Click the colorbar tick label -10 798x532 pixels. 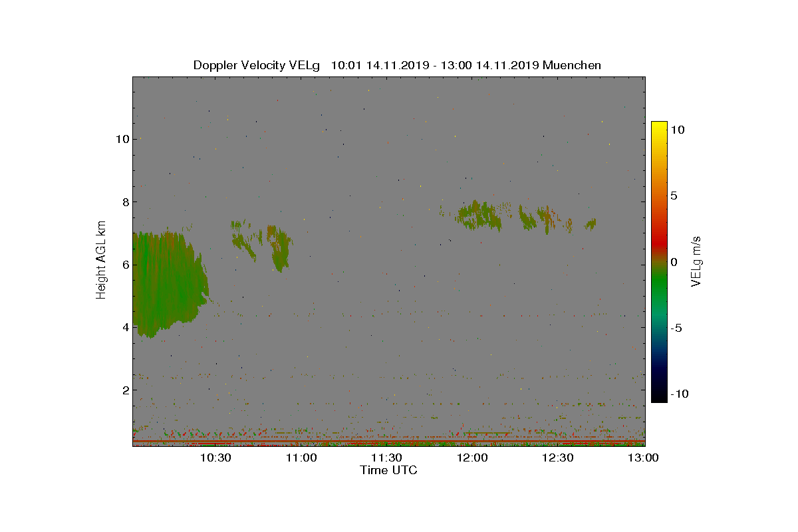tap(678, 394)
